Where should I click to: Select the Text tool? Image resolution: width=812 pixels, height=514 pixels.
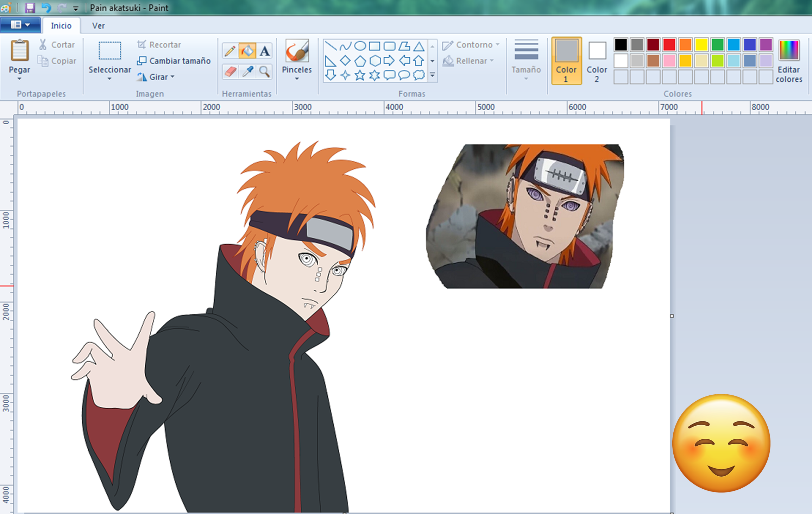pyautogui.click(x=264, y=51)
